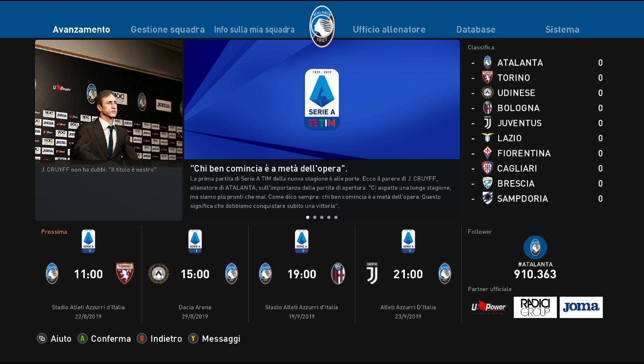Click Serie A badge above 15:00 match

click(x=195, y=241)
